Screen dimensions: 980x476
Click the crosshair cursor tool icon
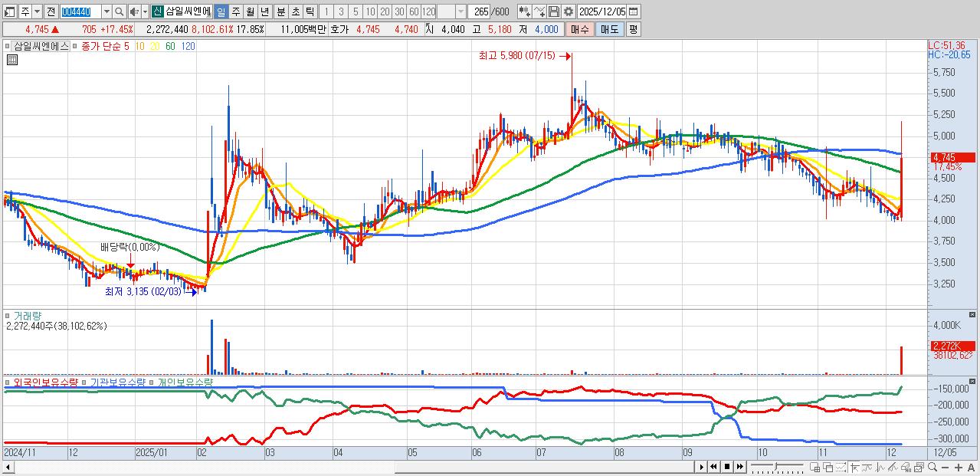click(x=854, y=468)
